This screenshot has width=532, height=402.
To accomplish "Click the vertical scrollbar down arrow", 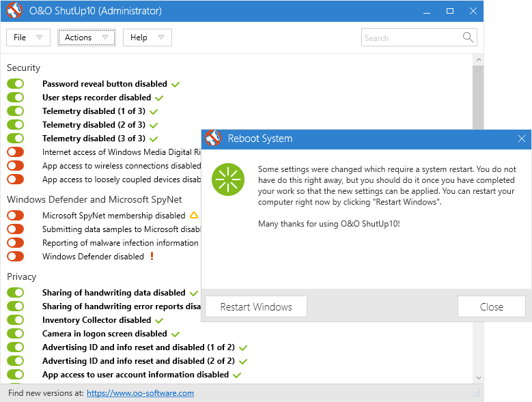I will coord(478,377).
